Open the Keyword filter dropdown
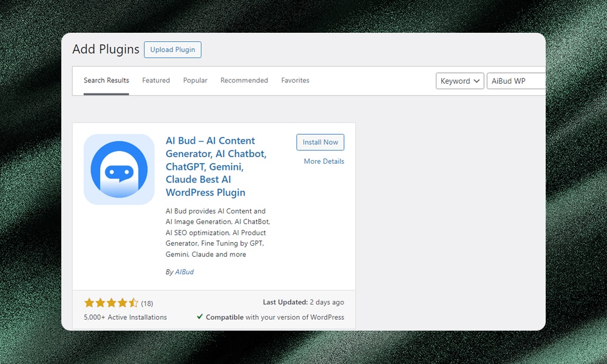This screenshot has height=364, width=607. (x=459, y=80)
